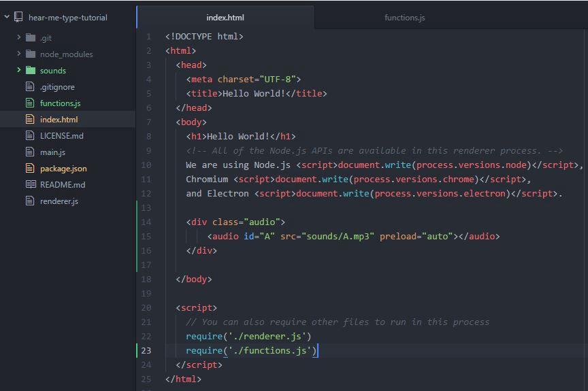Collapse the hear-me-type-tutorial project root chevron
This screenshot has height=391, width=588.
pyautogui.click(x=7, y=17)
